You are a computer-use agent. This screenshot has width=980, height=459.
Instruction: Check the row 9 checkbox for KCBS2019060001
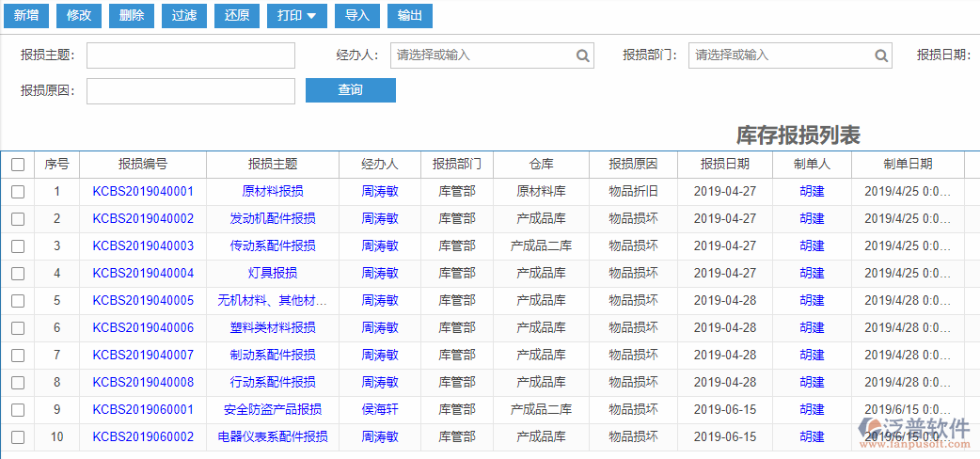(x=18, y=409)
